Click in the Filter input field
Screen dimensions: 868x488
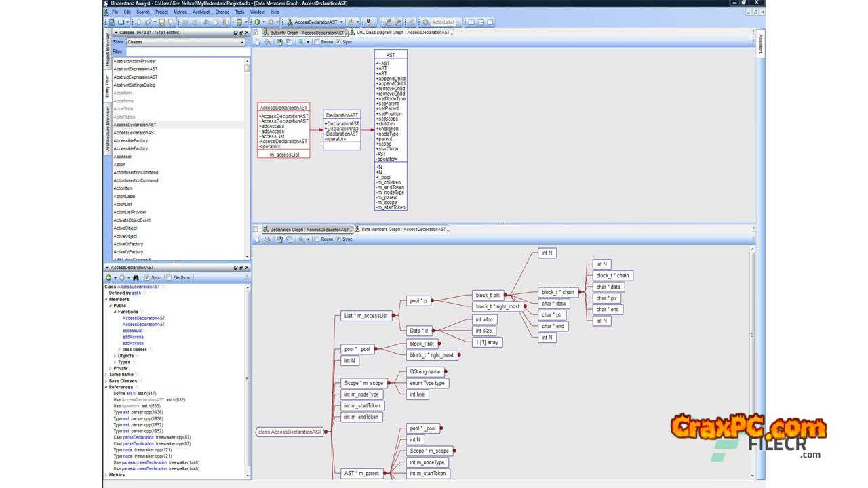pos(183,52)
